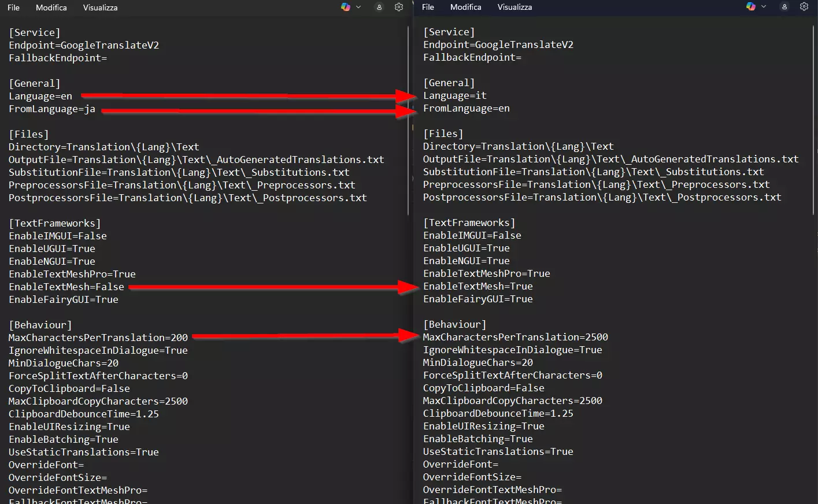Open File menu in left Notepad window
Image resolution: width=818 pixels, height=504 pixels.
click(14, 8)
